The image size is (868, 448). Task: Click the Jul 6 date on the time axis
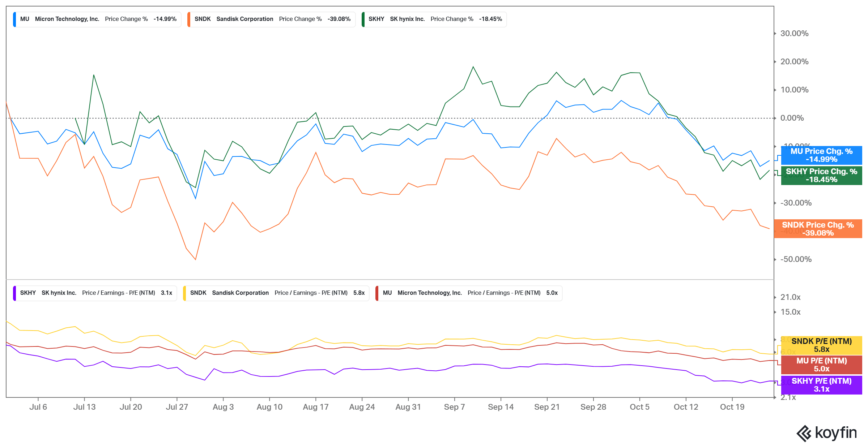[38, 407]
